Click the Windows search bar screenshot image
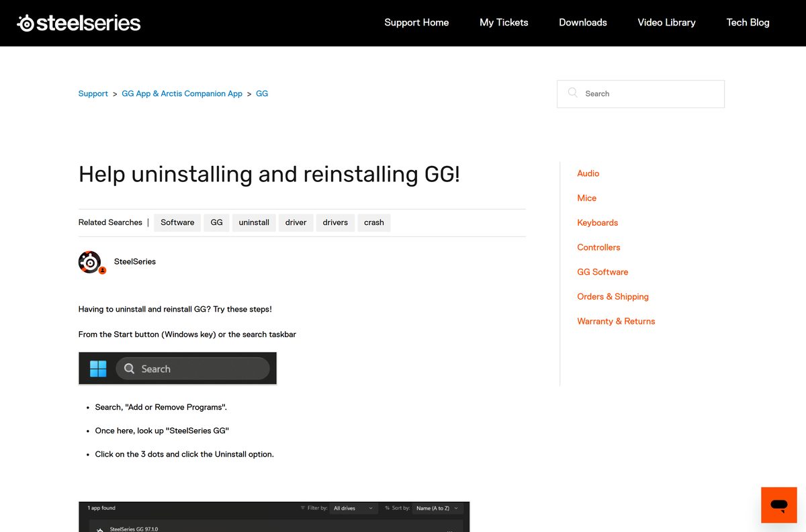The image size is (806, 532). (x=177, y=368)
